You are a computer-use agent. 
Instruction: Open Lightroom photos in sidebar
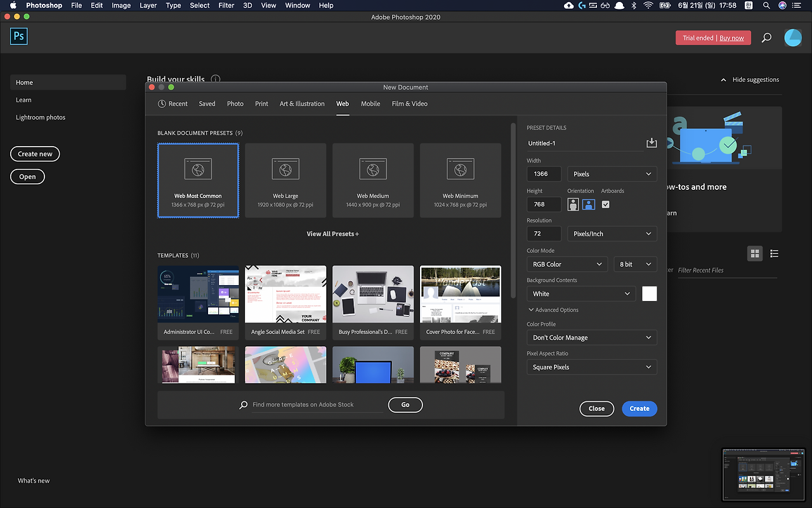[x=41, y=117]
